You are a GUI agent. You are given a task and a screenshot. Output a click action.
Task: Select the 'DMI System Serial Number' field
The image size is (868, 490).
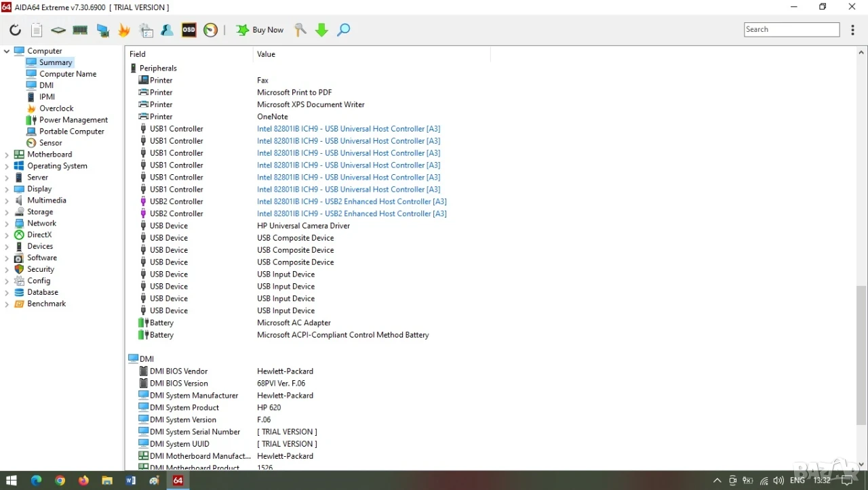point(195,432)
